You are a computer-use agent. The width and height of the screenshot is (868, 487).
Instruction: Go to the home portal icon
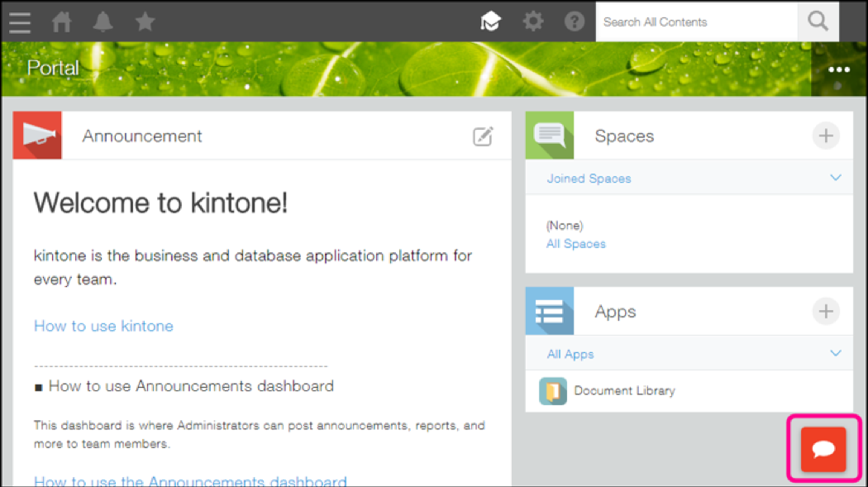click(x=62, y=21)
